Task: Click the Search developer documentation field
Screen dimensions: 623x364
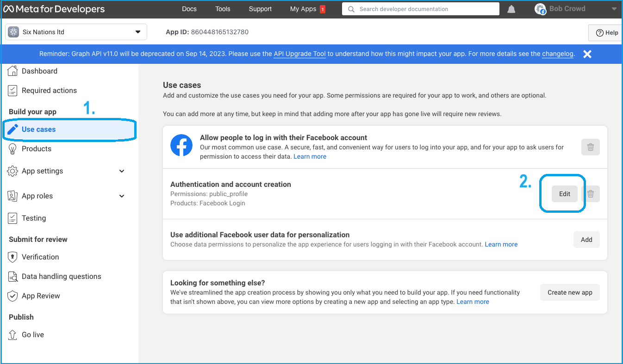Action: (x=421, y=9)
